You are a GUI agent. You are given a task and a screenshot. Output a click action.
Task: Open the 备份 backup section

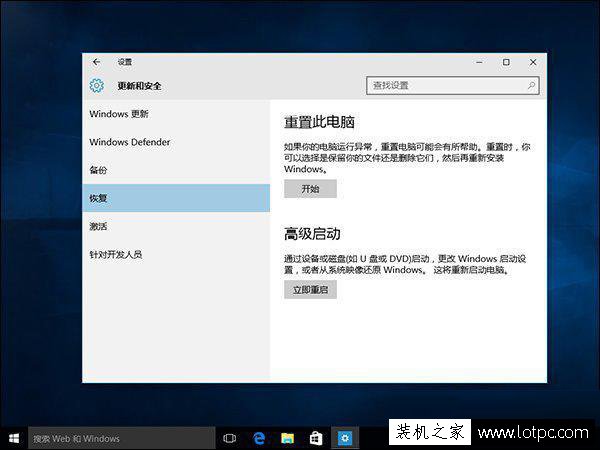tap(176, 170)
